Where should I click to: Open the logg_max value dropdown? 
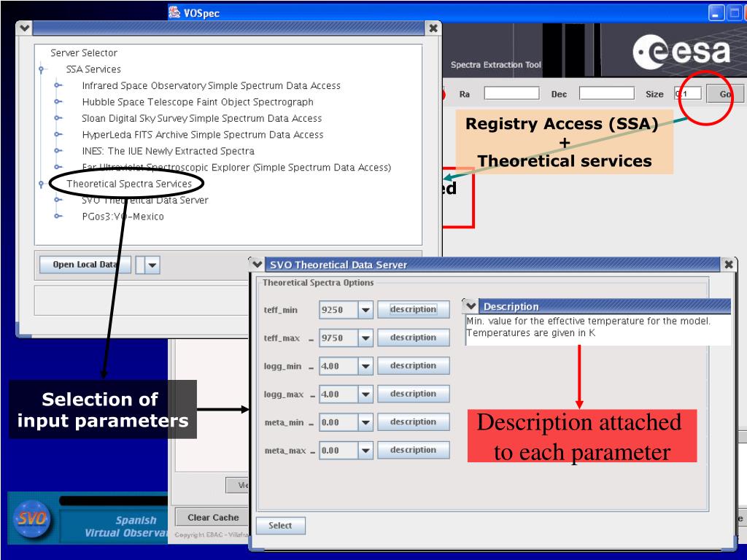click(365, 394)
